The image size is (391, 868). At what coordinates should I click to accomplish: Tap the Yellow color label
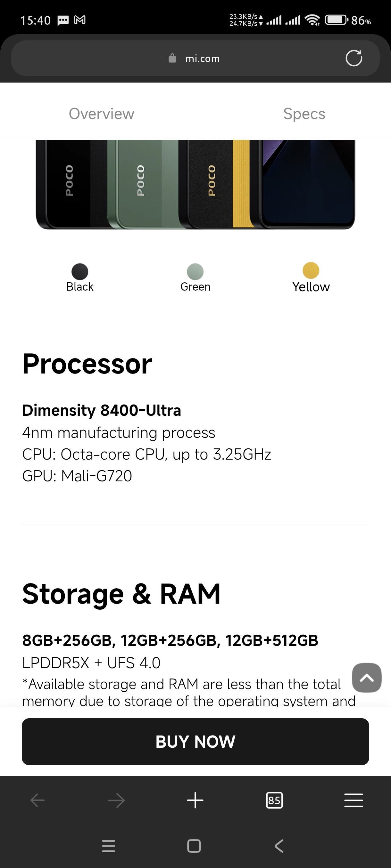[311, 287]
